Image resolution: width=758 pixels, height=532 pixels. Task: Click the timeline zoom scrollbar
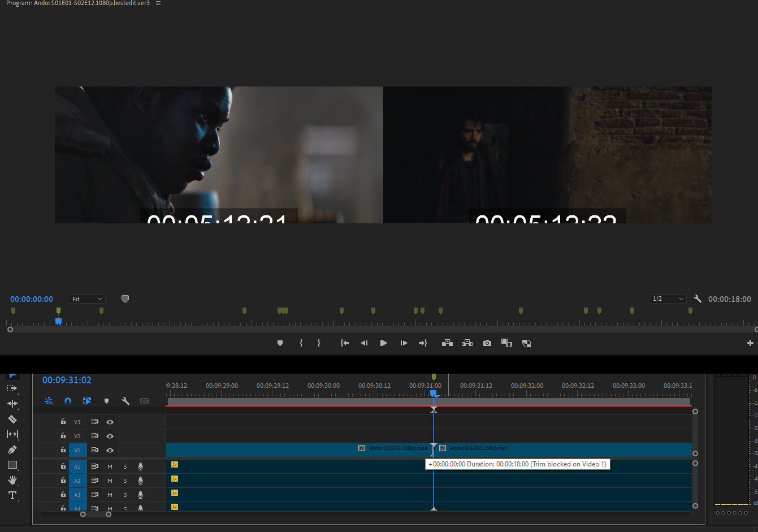tap(96, 514)
